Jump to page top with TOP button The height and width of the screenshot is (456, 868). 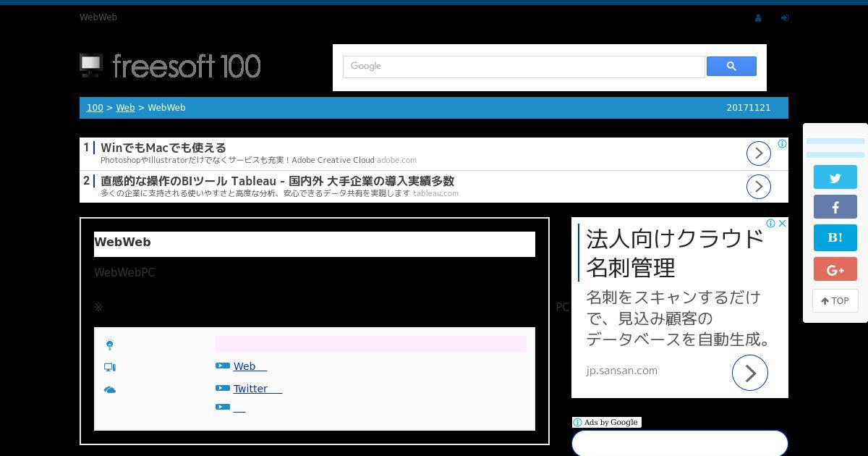point(835,301)
